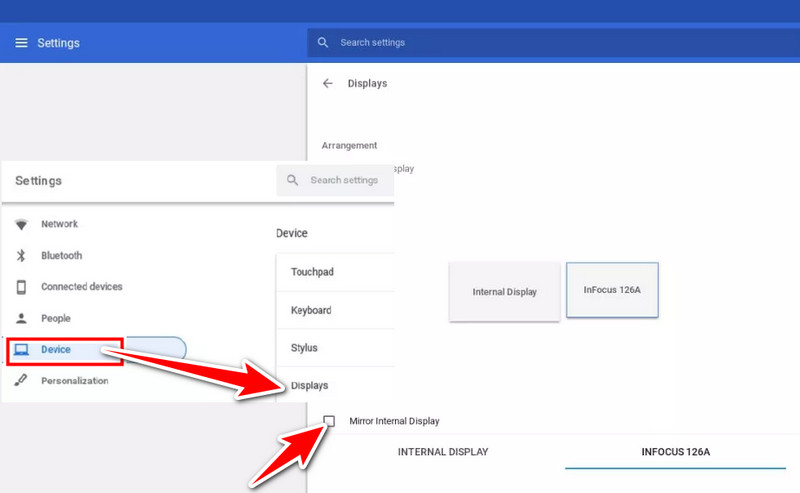Click the magnifier icon in top search bar
Screen dimensions: 800x493
(x=323, y=43)
